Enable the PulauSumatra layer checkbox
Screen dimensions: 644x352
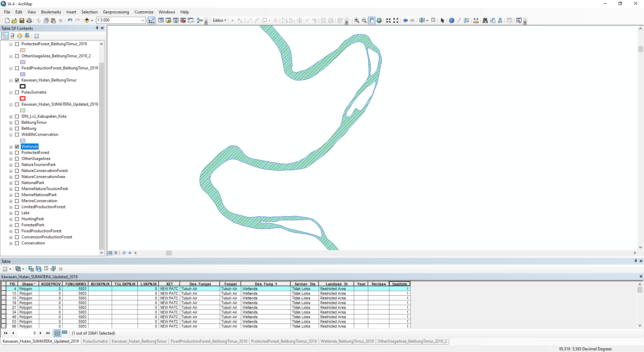point(17,92)
